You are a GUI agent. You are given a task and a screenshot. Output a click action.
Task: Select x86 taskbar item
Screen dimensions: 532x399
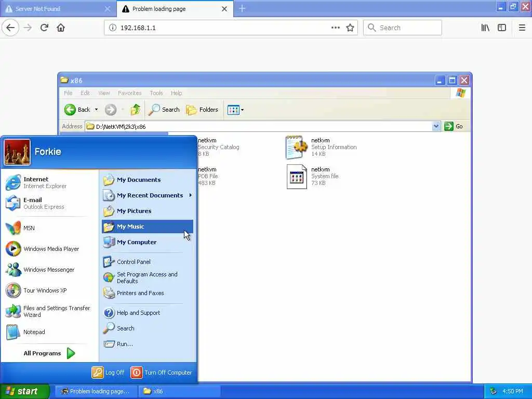point(180,391)
